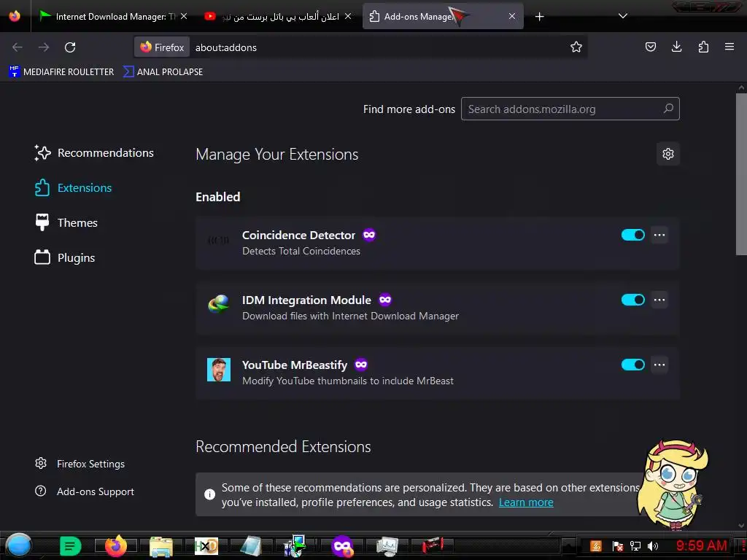This screenshot has height=560, width=747.
Task: Disable the IDM Integration Module extension
Action: click(632, 300)
